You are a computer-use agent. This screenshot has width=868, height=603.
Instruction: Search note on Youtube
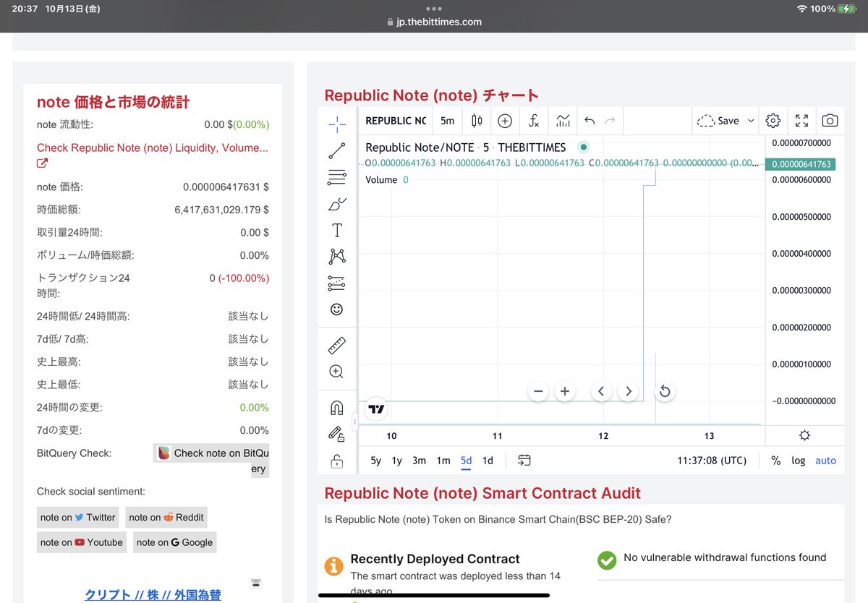pos(82,542)
